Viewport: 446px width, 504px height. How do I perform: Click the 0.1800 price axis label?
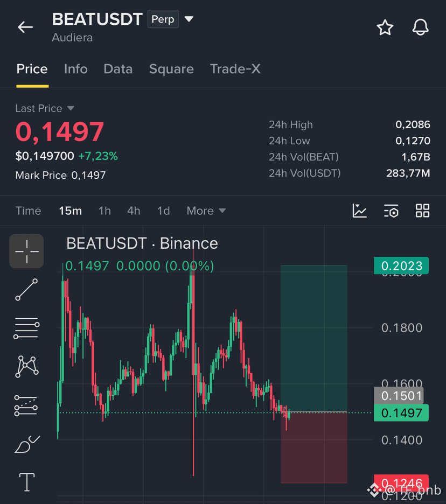[402, 328]
